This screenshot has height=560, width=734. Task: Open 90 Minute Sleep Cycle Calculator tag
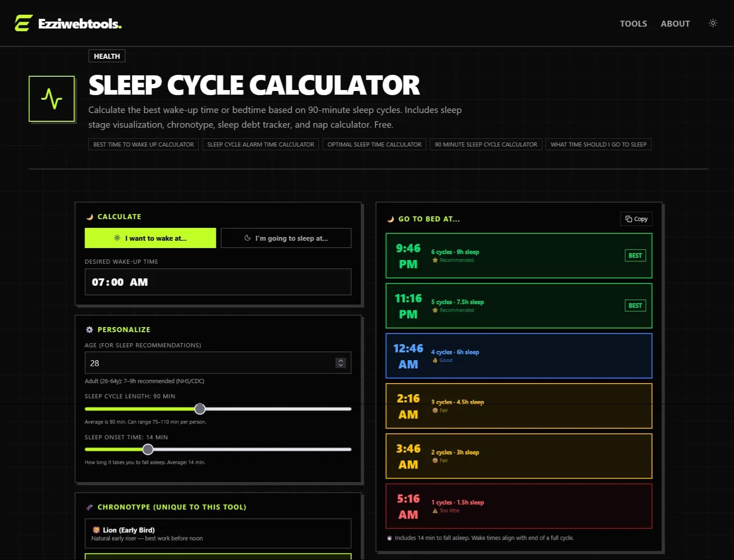coord(486,144)
